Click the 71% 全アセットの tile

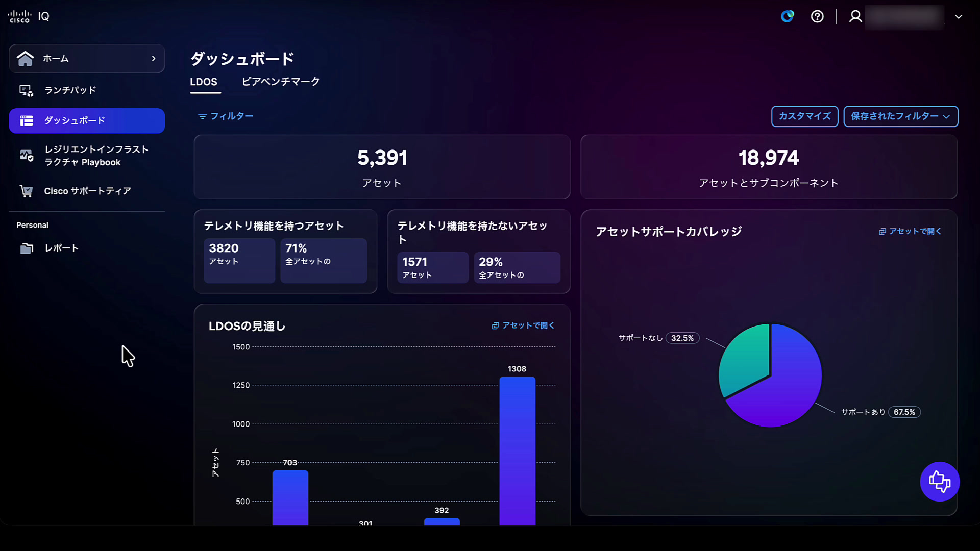(324, 261)
